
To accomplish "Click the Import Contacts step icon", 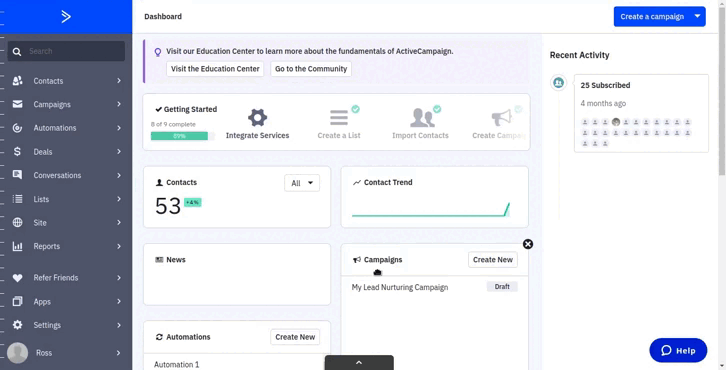I will pyautogui.click(x=422, y=118).
